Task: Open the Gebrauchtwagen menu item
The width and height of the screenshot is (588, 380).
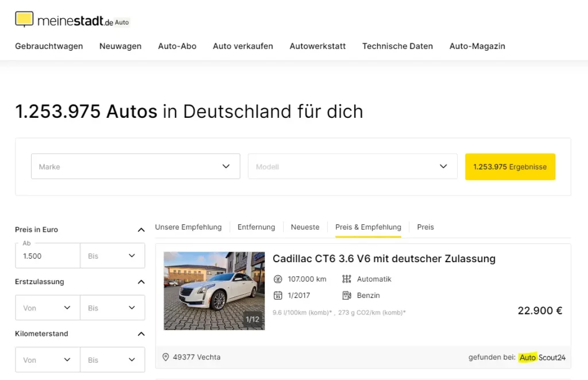Action: pyautogui.click(x=49, y=46)
